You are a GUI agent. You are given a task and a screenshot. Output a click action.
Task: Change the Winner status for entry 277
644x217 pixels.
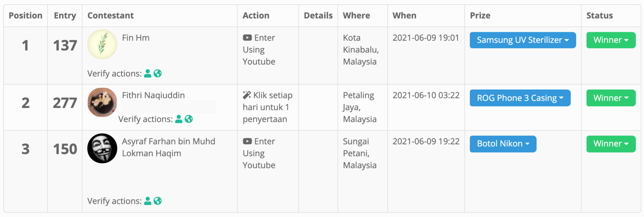click(x=611, y=98)
